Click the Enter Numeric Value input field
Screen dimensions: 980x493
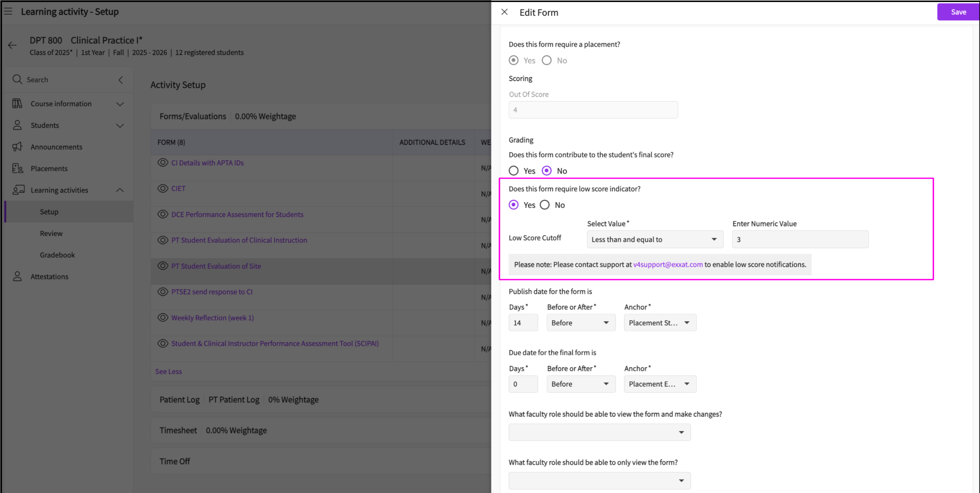point(800,240)
